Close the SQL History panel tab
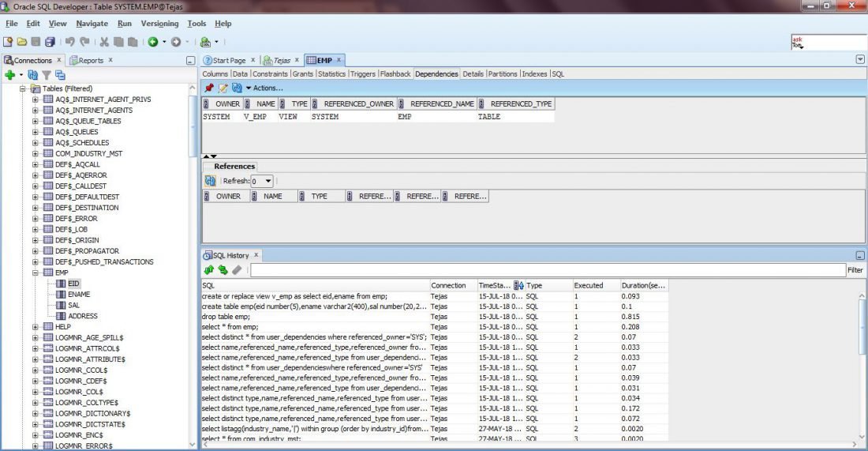 click(256, 255)
